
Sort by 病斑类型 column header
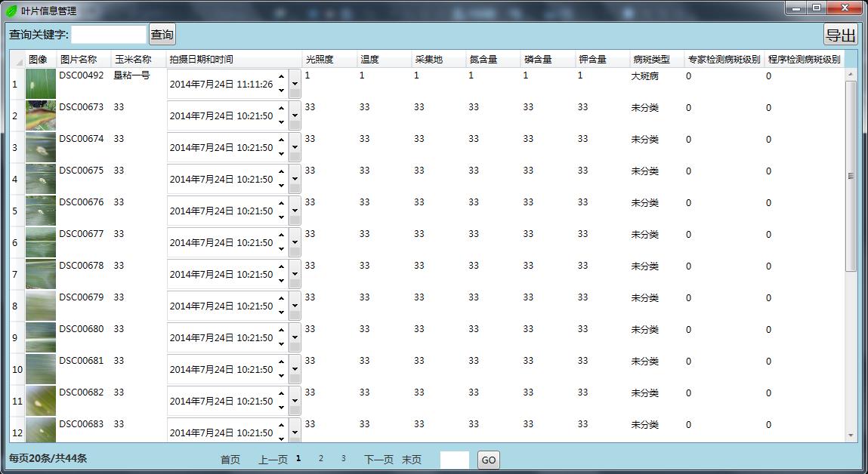(x=656, y=59)
